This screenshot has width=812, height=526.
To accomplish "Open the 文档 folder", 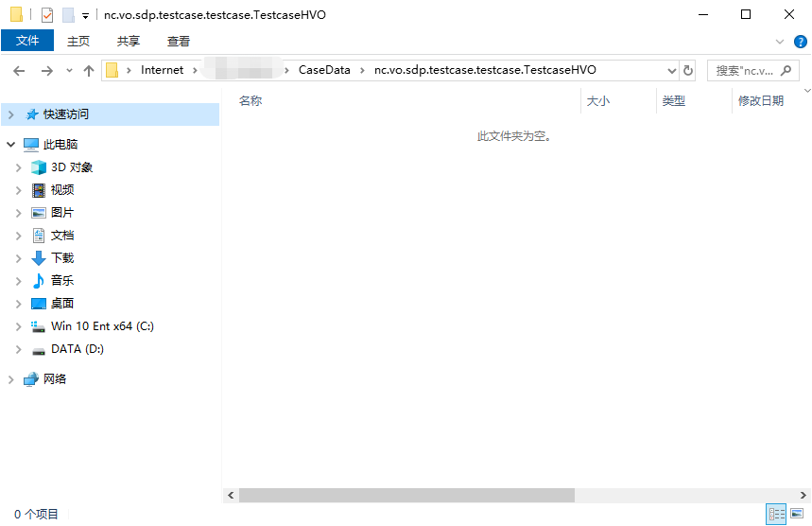I will coord(62,236).
